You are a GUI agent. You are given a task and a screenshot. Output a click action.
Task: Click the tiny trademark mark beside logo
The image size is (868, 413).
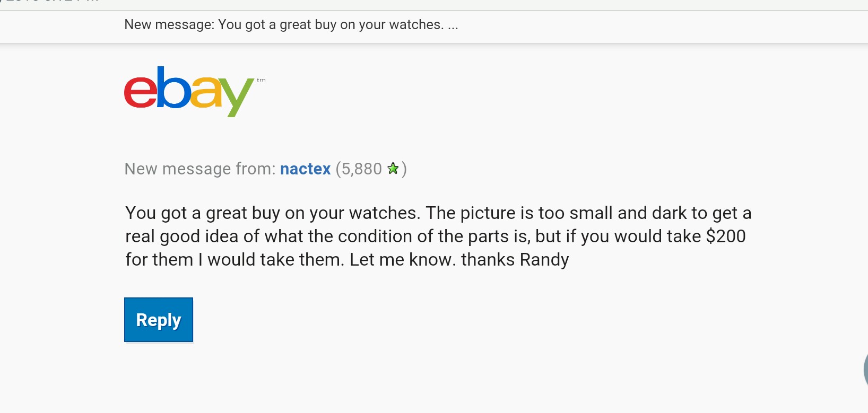pos(261,81)
